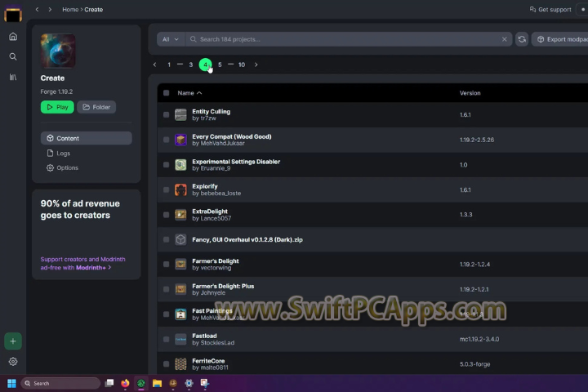Open the Modrinth+ support link
The height and width of the screenshot is (392, 588).
(x=82, y=263)
